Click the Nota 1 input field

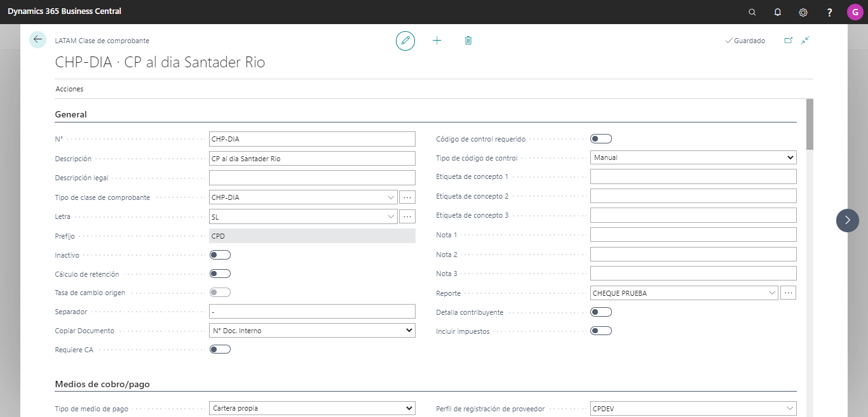(693, 235)
